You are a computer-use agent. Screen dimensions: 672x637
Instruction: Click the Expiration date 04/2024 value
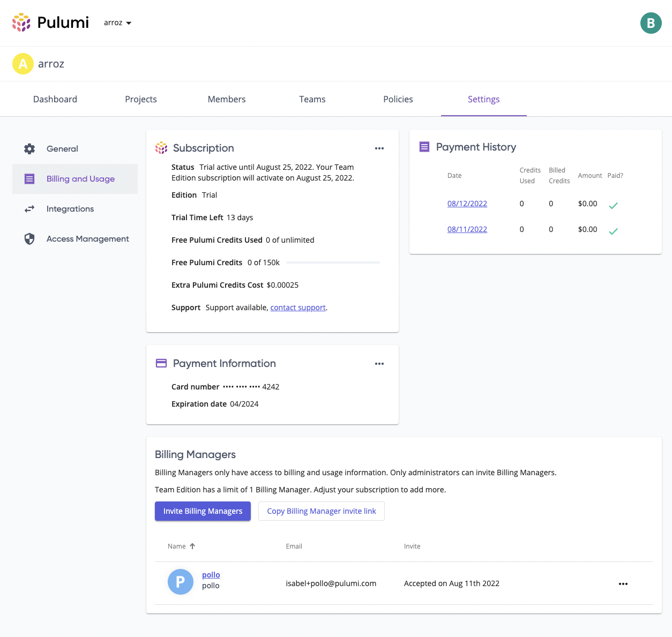[244, 404]
